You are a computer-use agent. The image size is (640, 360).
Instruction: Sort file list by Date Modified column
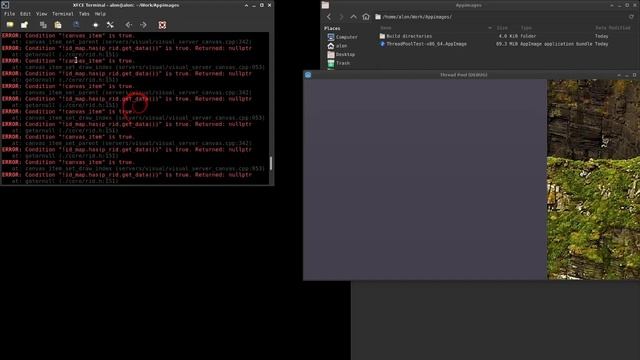[613, 28]
